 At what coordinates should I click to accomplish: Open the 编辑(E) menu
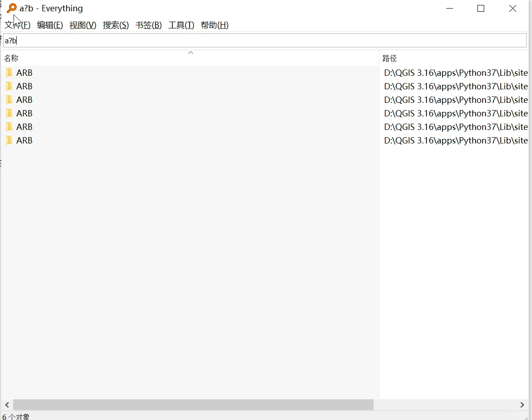tap(50, 25)
